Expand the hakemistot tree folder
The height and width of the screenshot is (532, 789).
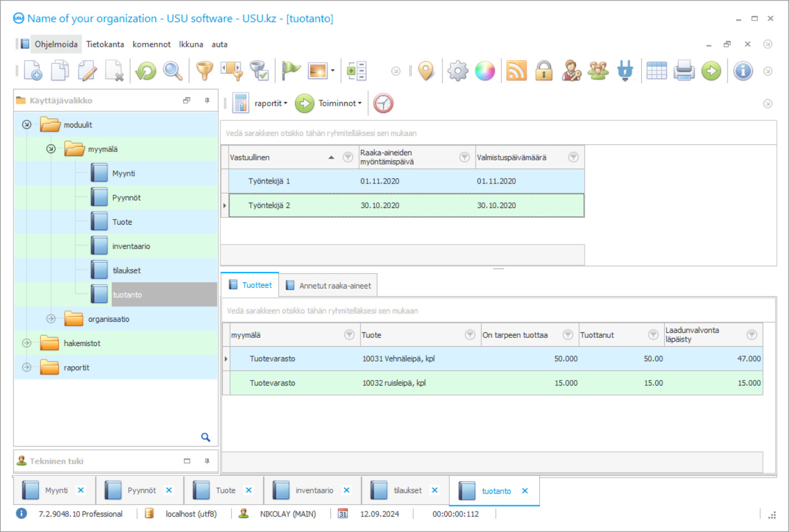[27, 343]
